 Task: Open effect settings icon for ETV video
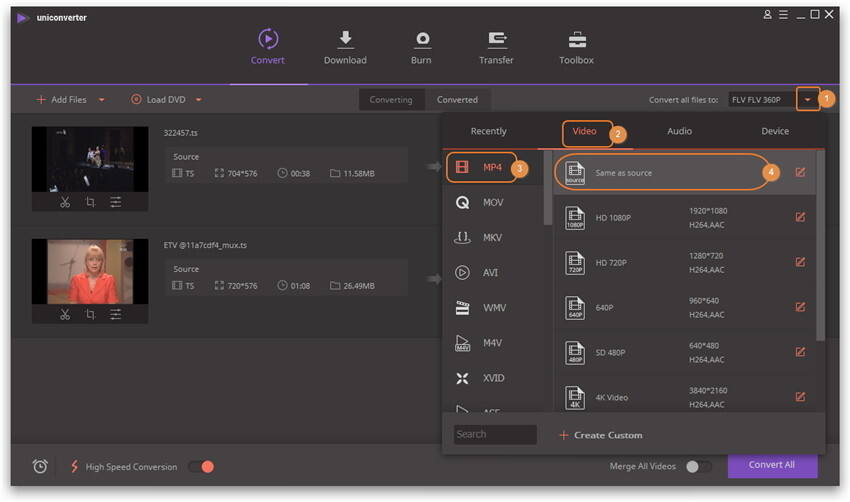pos(115,314)
